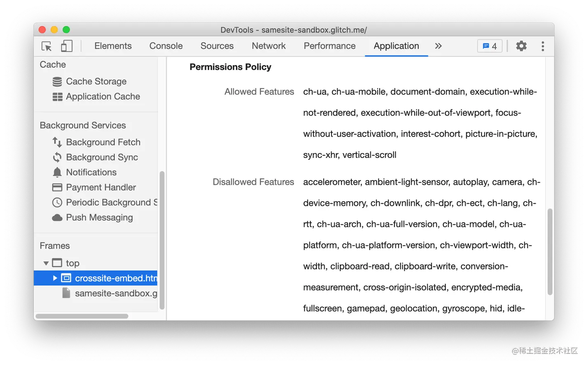
Task: Switch to the Sources tab
Action: [x=217, y=46]
